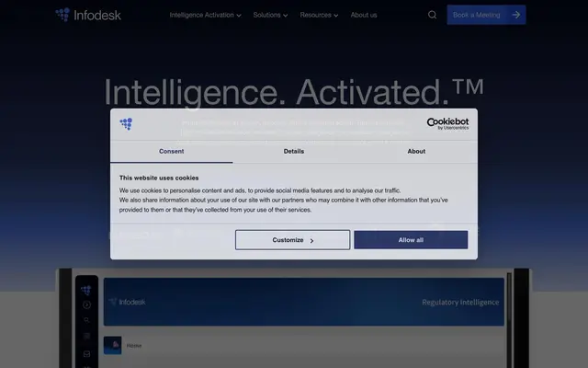Image resolution: width=588 pixels, height=368 pixels.
Task: Click the mail envelope icon in app sidebar
Action: (x=86, y=353)
